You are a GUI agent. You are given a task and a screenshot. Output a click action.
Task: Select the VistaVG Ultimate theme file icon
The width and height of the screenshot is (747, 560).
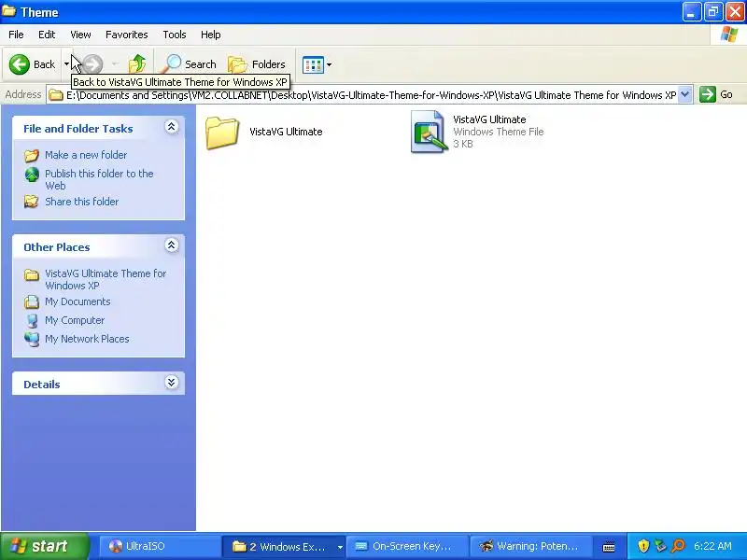430,132
